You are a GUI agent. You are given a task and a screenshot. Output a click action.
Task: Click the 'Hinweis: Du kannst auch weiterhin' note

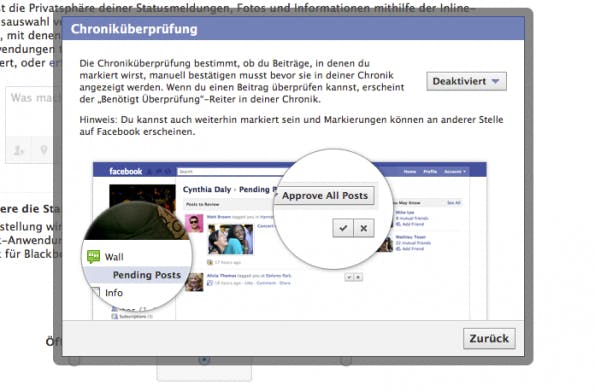pos(291,126)
